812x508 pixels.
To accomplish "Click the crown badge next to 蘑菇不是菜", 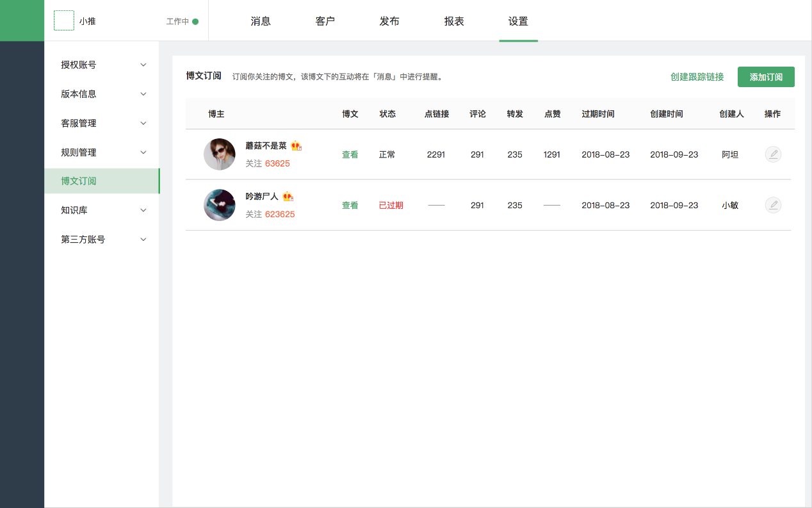I will pos(296,146).
